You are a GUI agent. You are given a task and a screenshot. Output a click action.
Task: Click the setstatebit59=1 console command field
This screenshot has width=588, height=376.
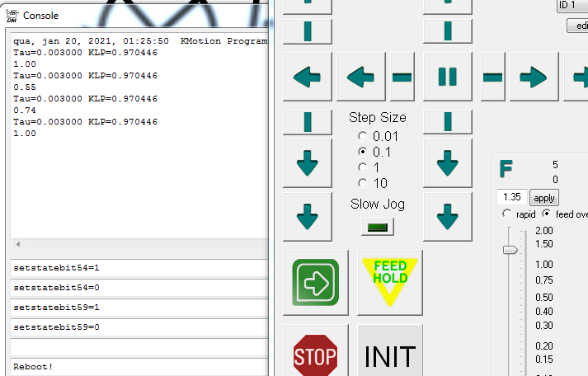point(140,308)
